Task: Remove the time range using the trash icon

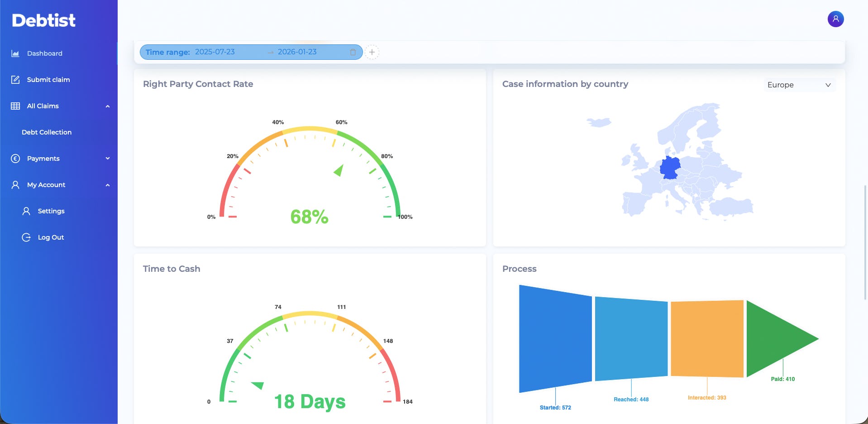Action: (353, 52)
